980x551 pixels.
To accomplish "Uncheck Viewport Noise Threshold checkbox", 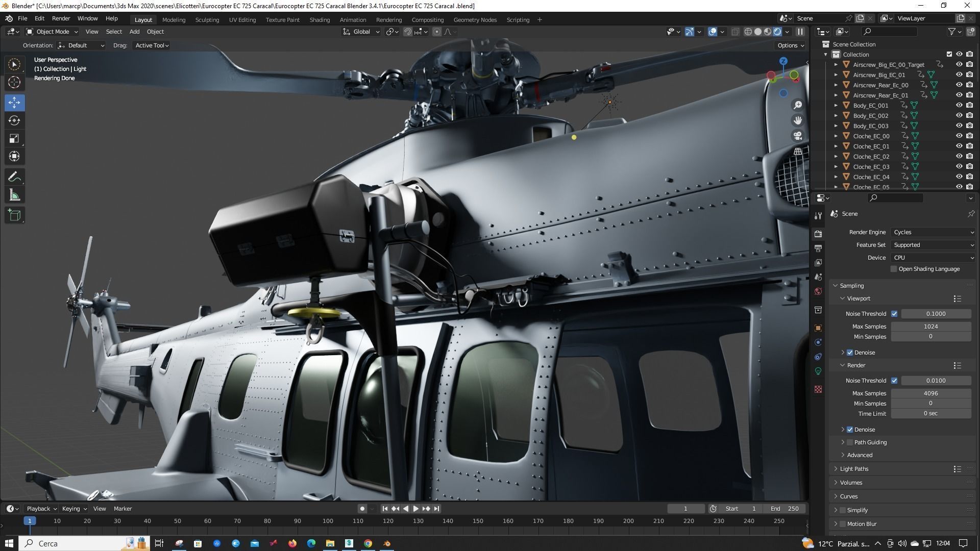I will (x=894, y=314).
